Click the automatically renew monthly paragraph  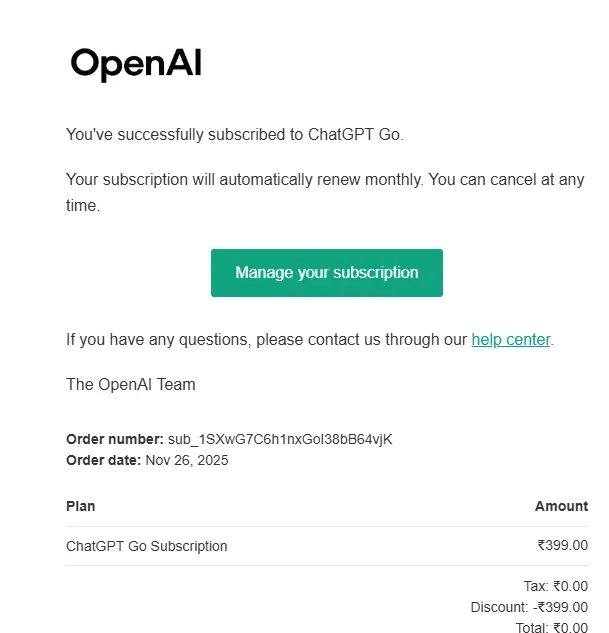coord(325,192)
